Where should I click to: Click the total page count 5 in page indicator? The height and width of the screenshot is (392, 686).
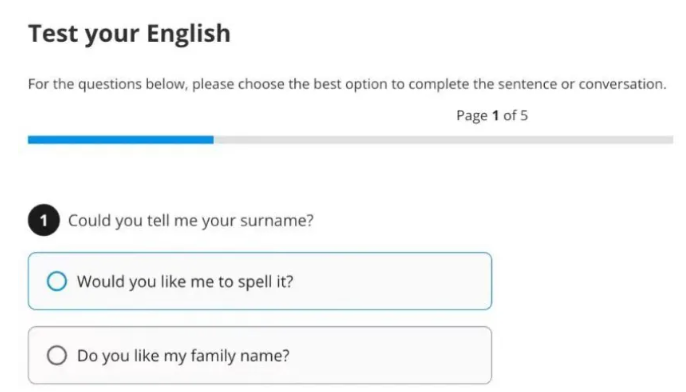(524, 116)
